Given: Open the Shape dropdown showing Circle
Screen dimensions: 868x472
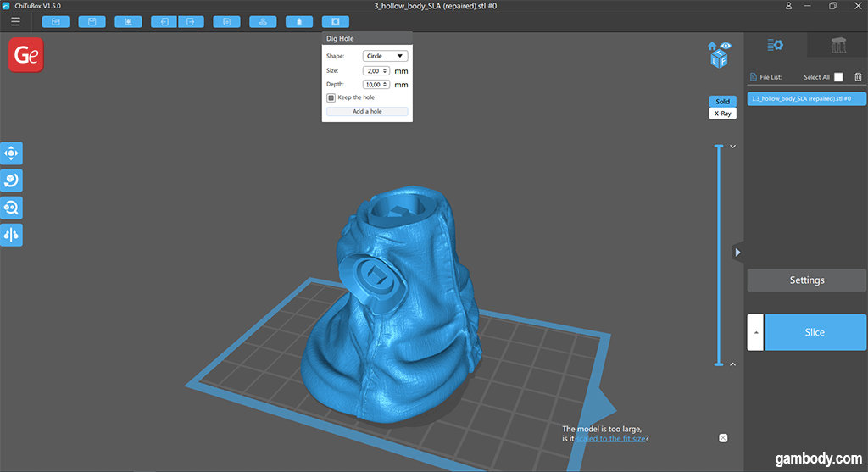Looking at the screenshot, I should [x=385, y=56].
